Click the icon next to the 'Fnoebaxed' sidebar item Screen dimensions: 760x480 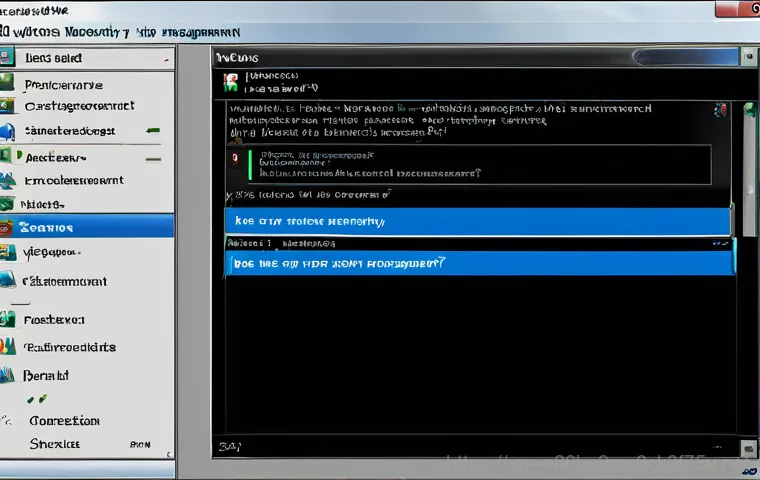(9, 320)
